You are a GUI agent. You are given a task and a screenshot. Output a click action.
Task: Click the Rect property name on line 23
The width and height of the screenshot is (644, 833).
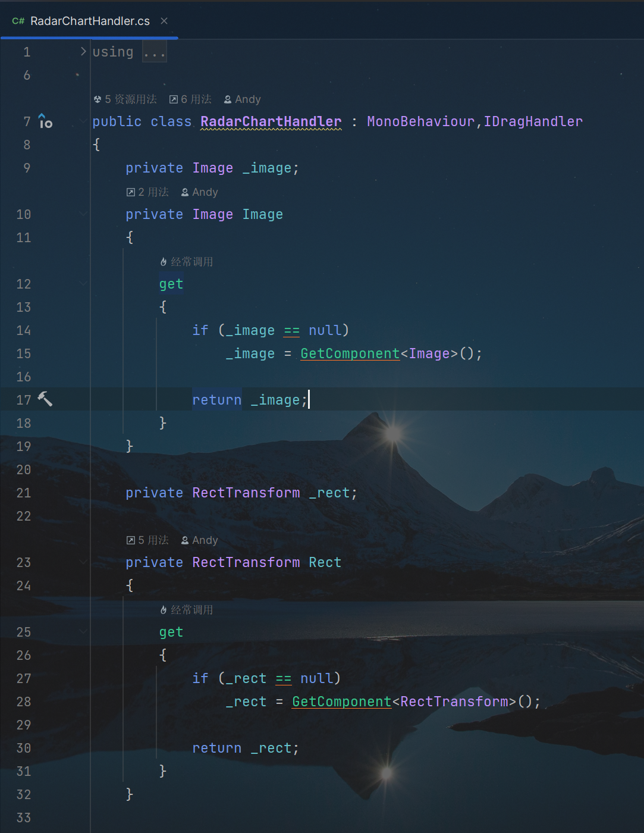[325, 562]
